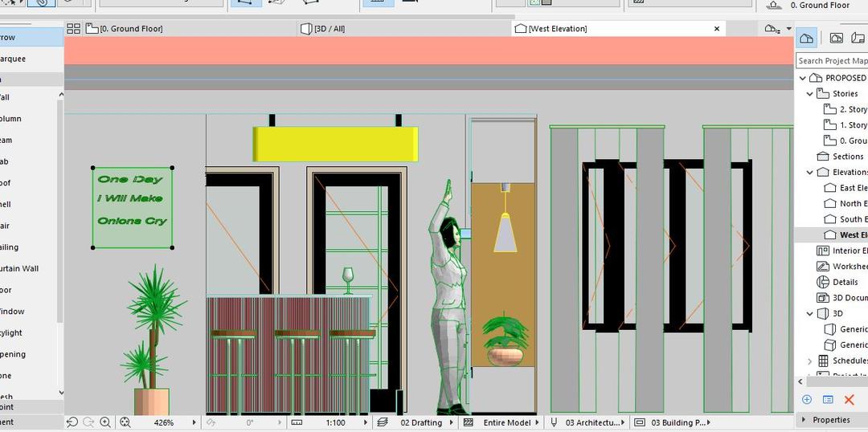Expand the Schedules tree node

tap(809, 361)
